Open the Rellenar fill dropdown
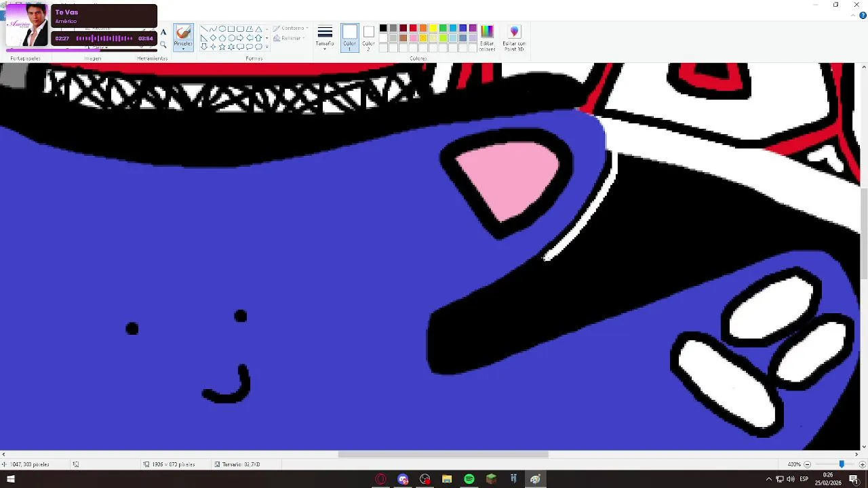The height and width of the screenshot is (488, 868). 289,38
